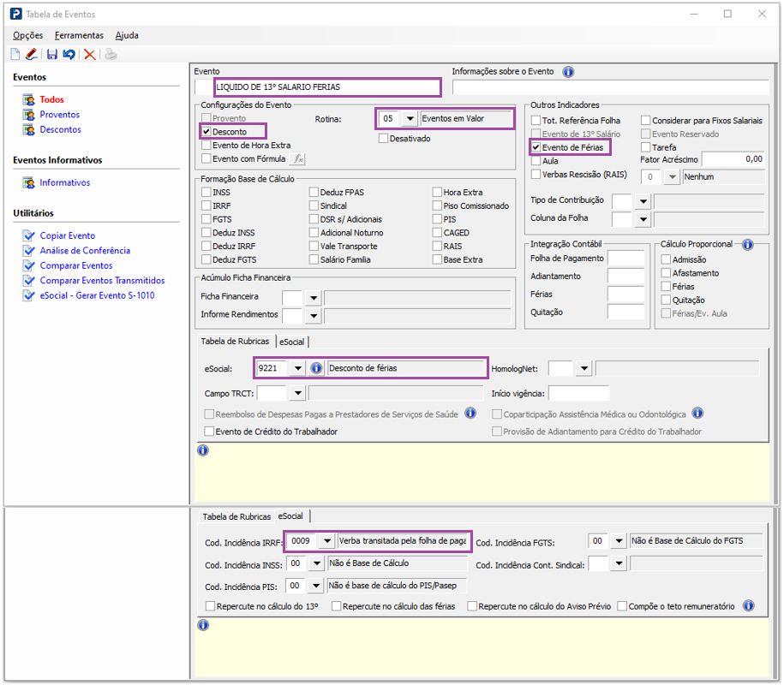Open the Ferramentas menu
Screen dimensions: 784x685
(79, 35)
